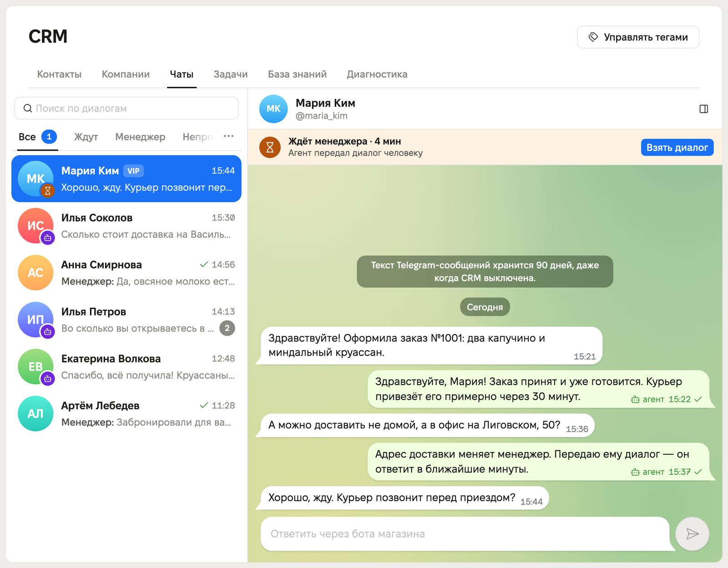Click the blue counter badge on Все filter
Screen dimensions: 728x568
(x=49, y=136)
